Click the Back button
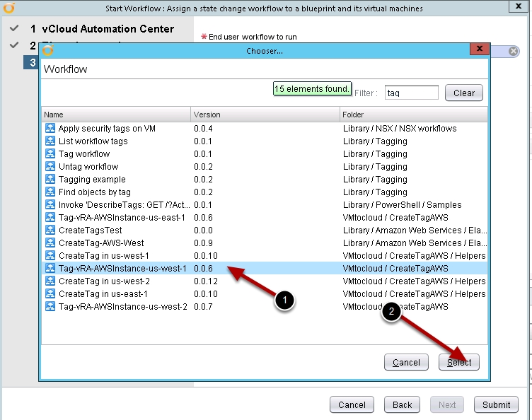 [402, 404]
